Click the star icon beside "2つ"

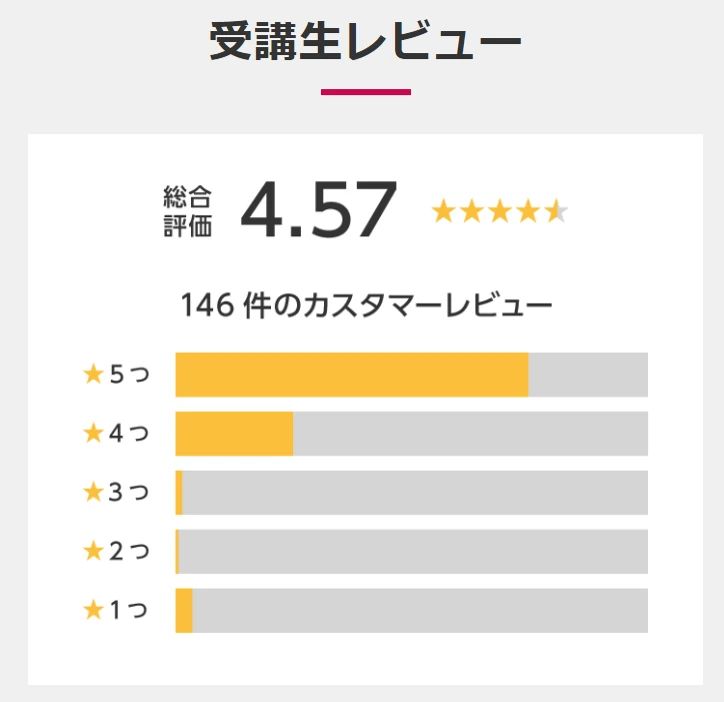pyautogui.click(x=94, y=551)
